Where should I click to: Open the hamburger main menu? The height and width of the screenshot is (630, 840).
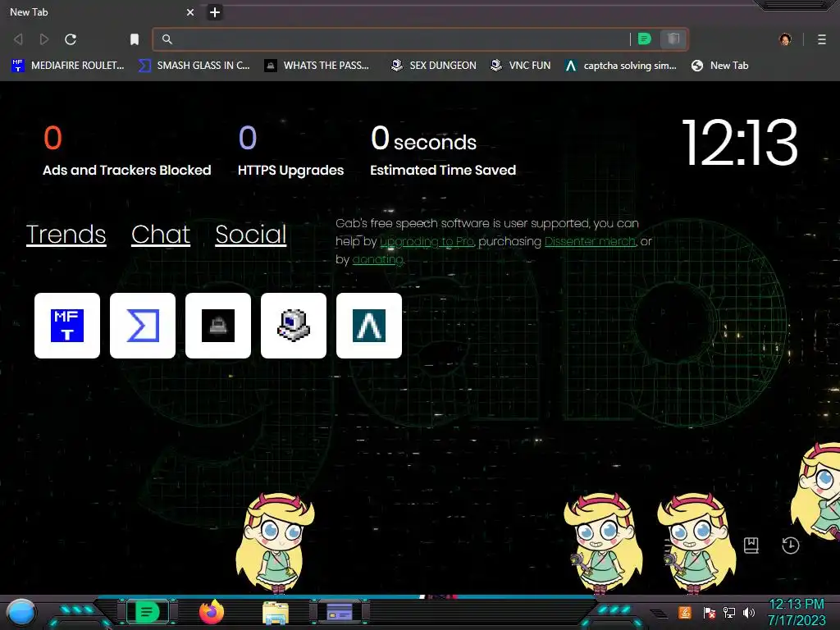tap(821, 39)
